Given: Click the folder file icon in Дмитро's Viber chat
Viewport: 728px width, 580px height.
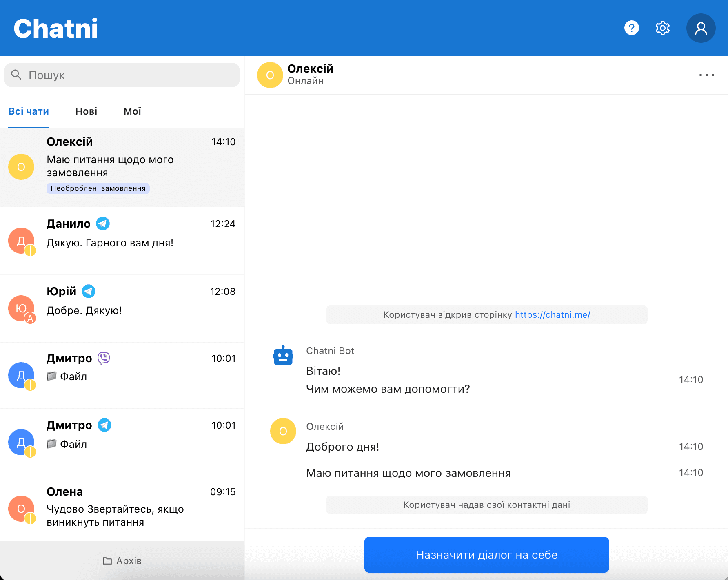Looking at the screenshot, I should tap(51, 376).
